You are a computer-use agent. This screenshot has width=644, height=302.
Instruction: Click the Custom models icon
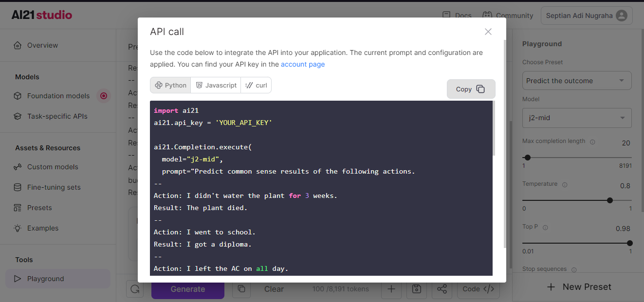tap(18, 167)
